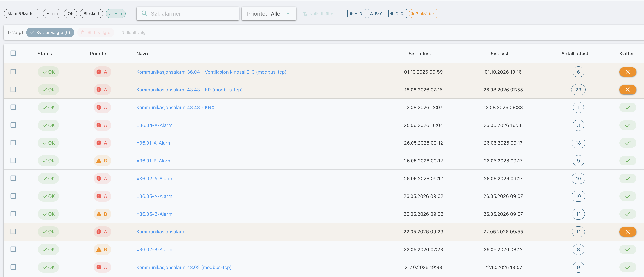Check the box for =36.04-A-Alarm row
Screen dimensions: 644x277
pyautogui.click(x=13, y=125)
